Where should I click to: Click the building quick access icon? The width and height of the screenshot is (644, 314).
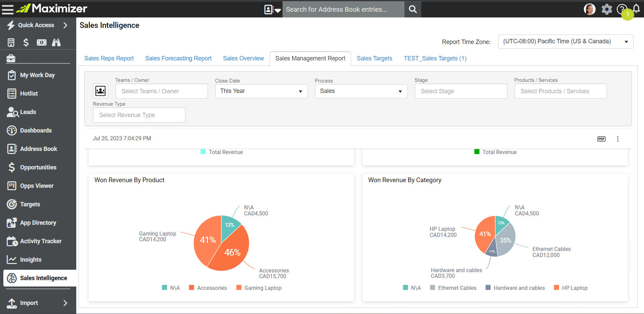(x=11, y=42)
